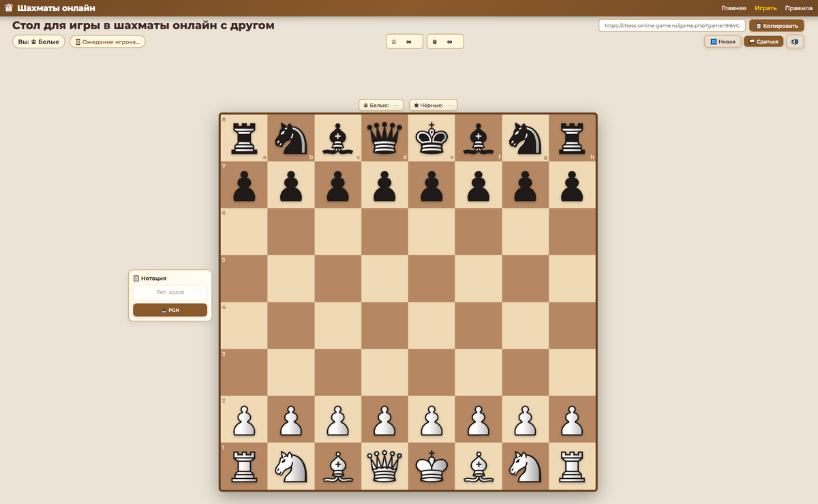Viewport: 818px width, 504px height.
Task: Select the white bishop on f1
Action: [x=479, y=466]
